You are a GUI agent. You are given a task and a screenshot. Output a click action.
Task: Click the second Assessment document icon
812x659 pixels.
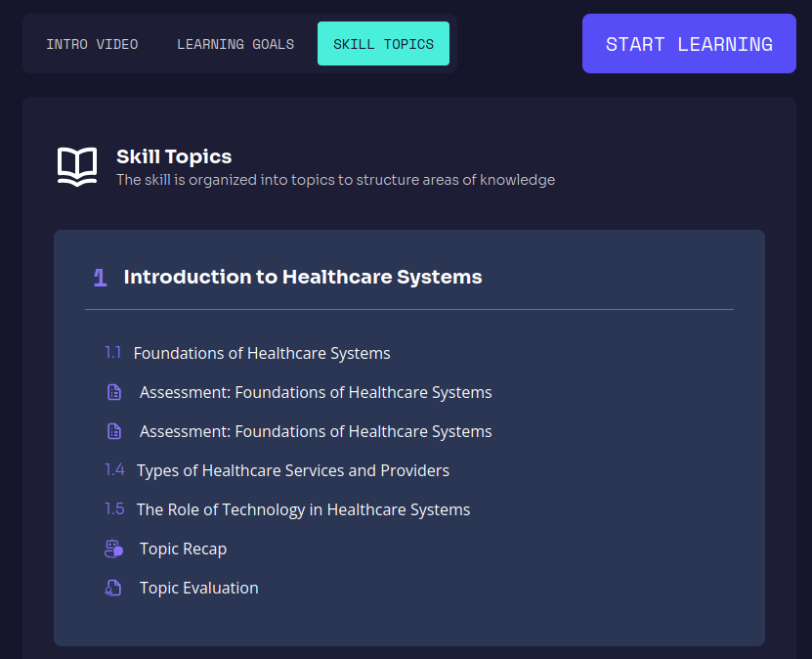(x=114, y=432)
